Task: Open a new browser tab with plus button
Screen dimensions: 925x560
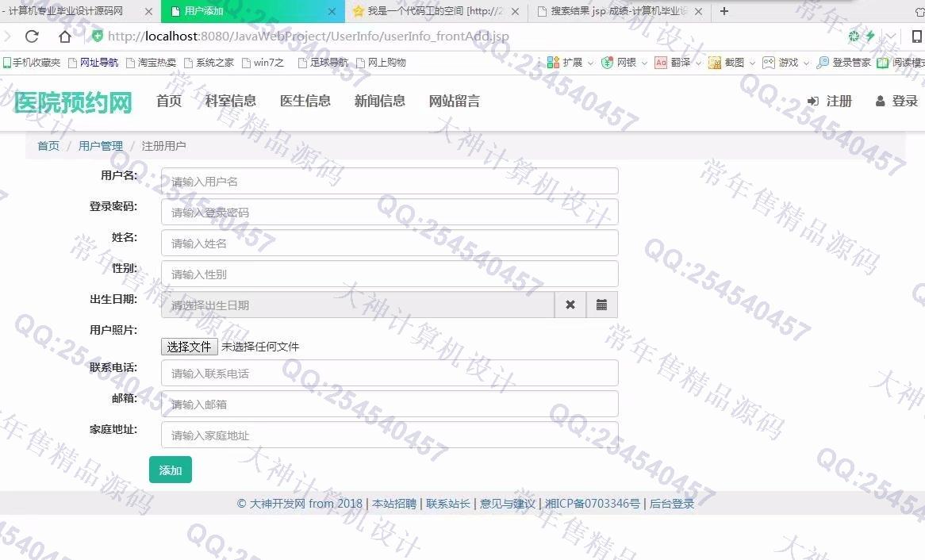Action: point(723,11)
